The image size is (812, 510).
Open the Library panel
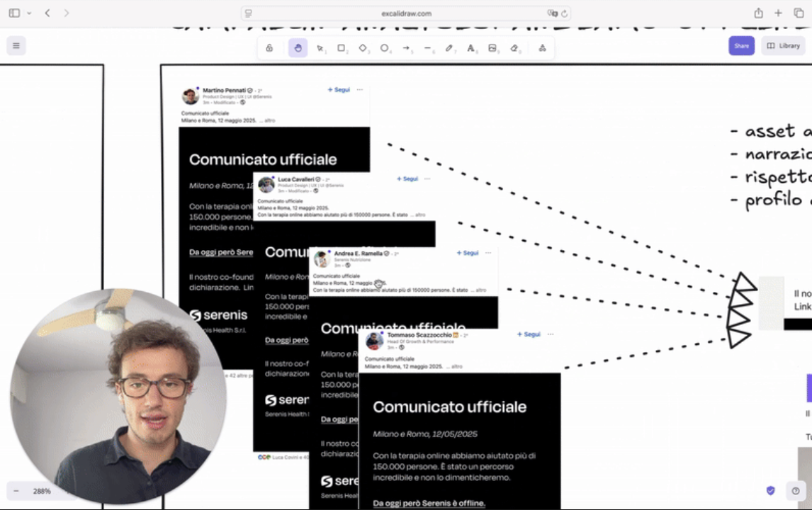pyautogui.click(x=783, y=46)
